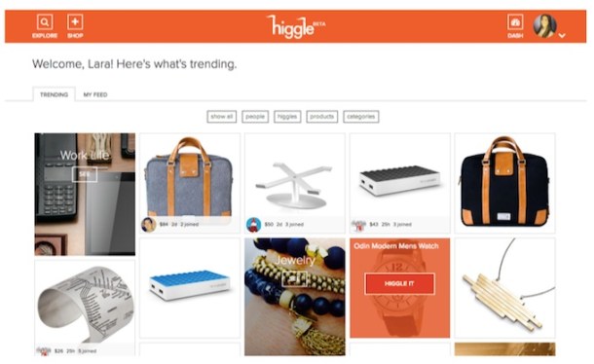Expand the profile dropdown chevron

(x=562, y=35)
